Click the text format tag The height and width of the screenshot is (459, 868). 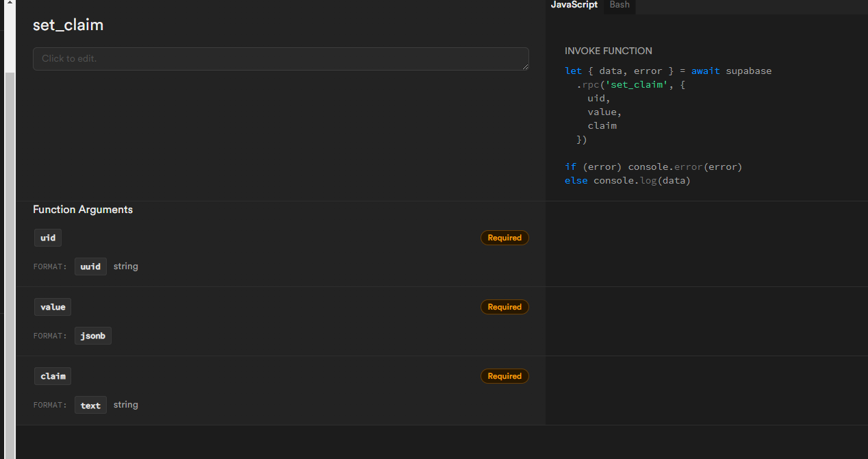[90, 406]
